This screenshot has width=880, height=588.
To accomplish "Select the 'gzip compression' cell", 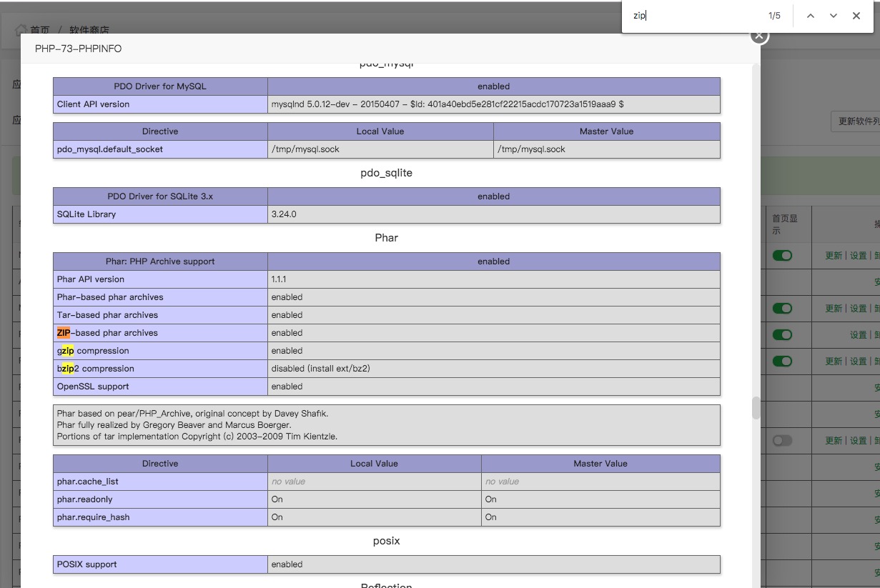I will (160, 351).
